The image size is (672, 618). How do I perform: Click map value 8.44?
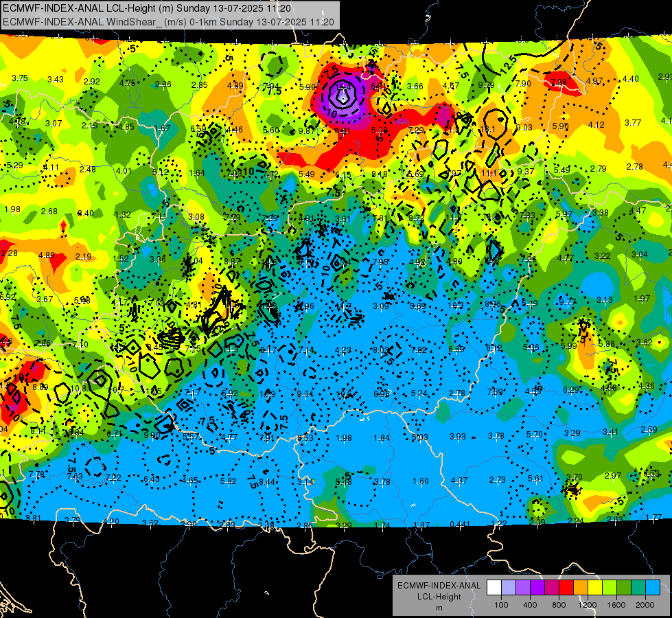[266, 481]
